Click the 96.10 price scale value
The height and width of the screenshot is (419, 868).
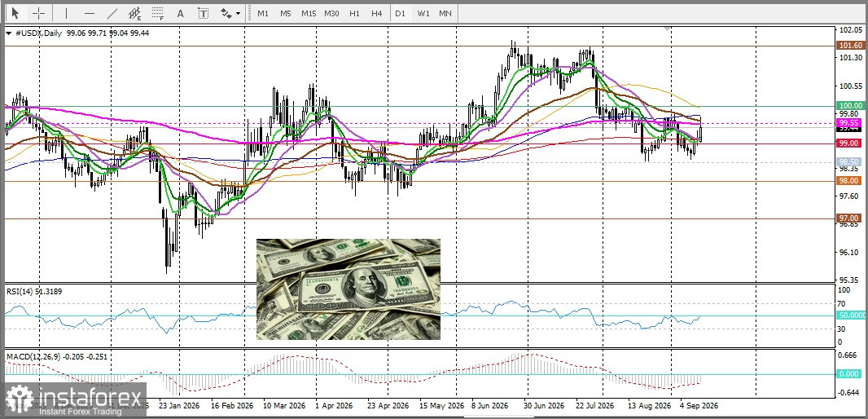pyautogui.click(x=848, y=252)
